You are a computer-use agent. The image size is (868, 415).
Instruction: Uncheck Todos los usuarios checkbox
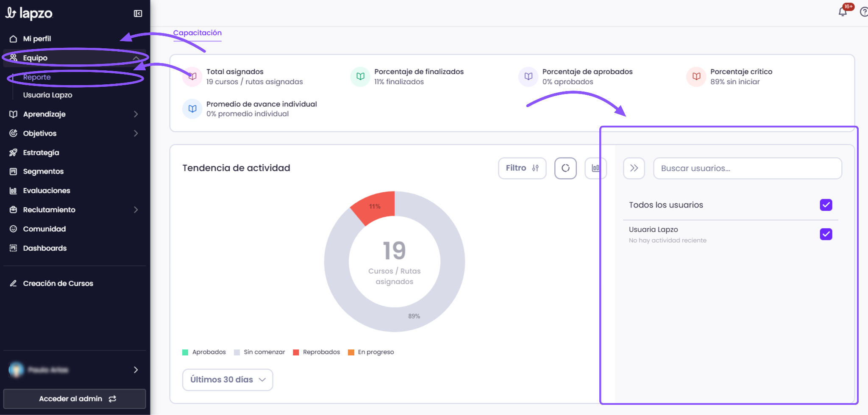(x=826, y=205)
